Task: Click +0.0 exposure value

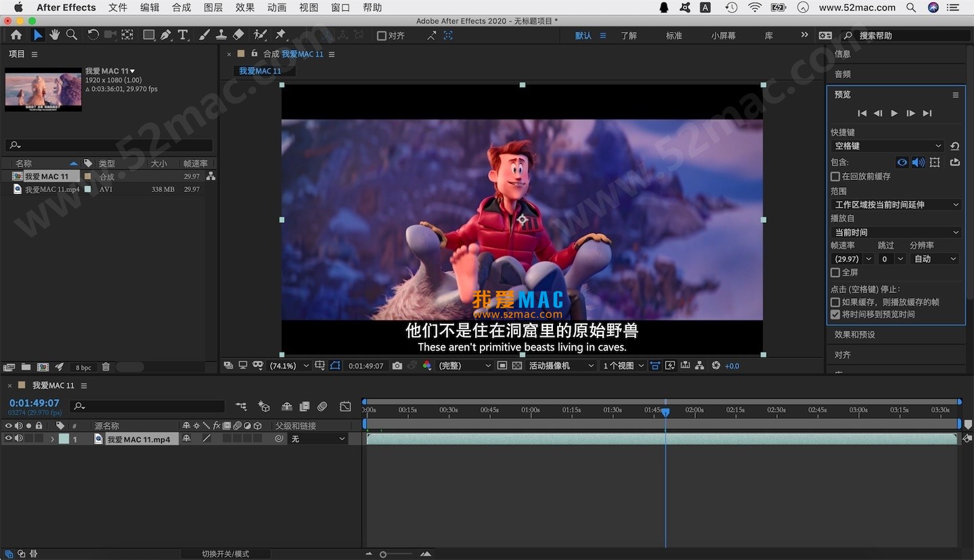Action: [x=732, y=366]
